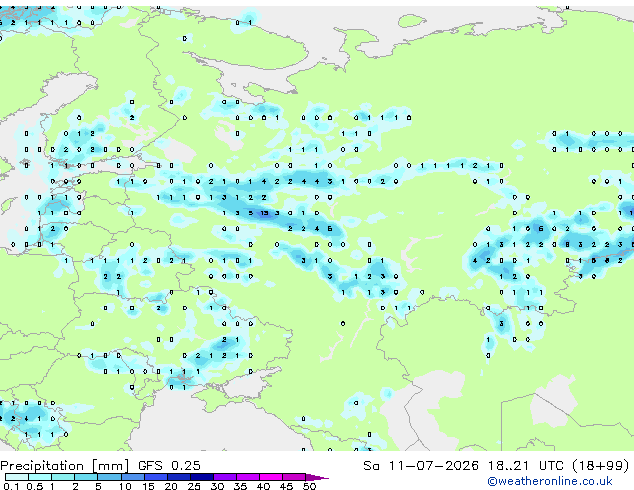Click the legend label '35'
This screenshot has height=490, width=634.
[x=240, y=486]
